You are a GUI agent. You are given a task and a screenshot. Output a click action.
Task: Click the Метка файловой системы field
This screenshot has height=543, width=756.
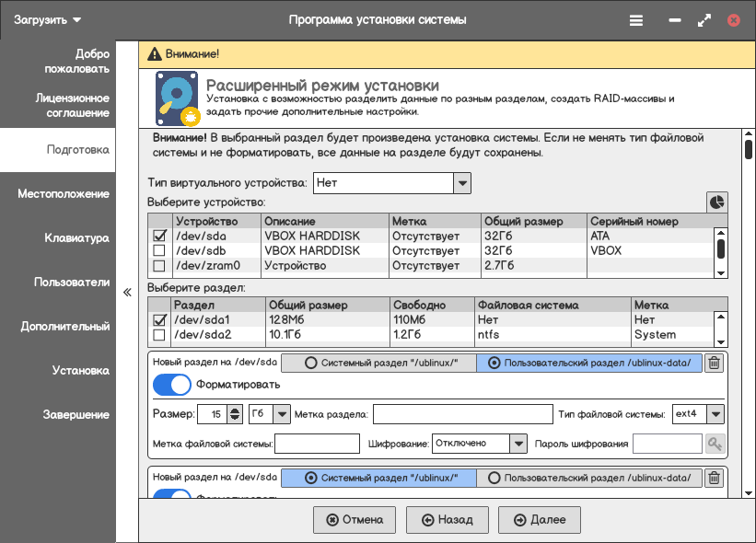(318, 444)
